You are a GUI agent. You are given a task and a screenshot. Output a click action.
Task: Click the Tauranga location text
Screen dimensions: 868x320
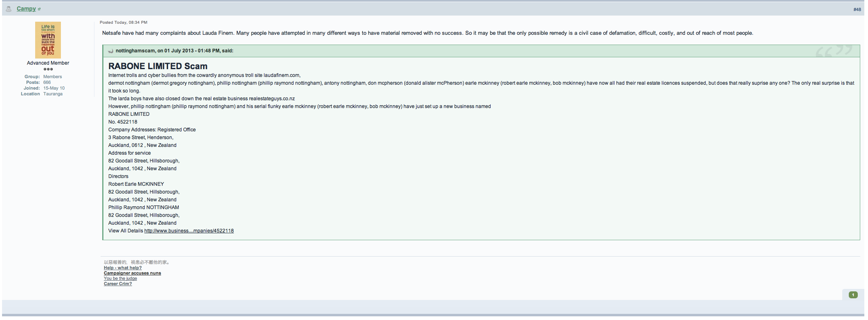pyautogui.click(x=53, y=94)
